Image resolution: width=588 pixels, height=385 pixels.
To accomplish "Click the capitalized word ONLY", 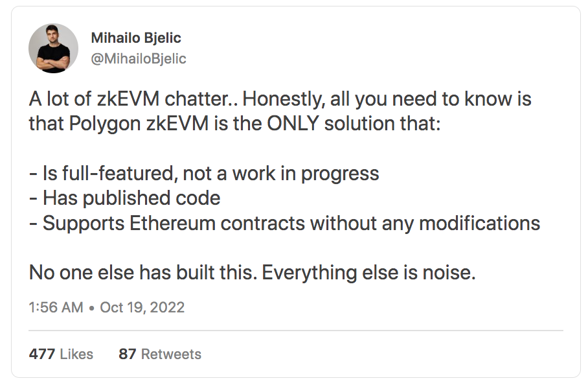I will tap(293, 123).
